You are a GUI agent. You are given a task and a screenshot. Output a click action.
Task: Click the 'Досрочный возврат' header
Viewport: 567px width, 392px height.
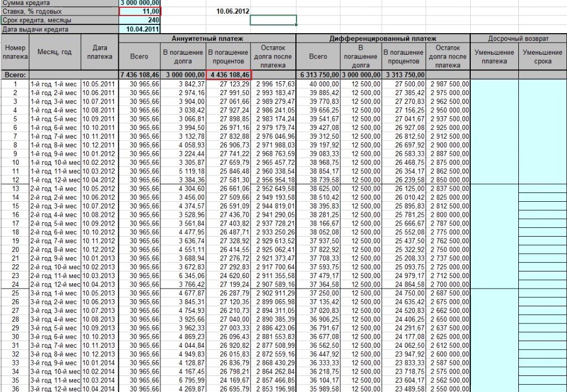[518, 38]
